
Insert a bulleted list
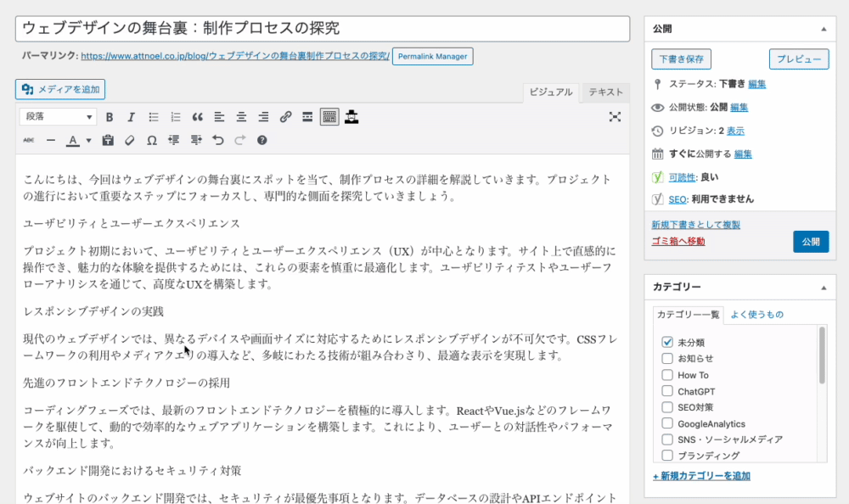coord(154,117)
